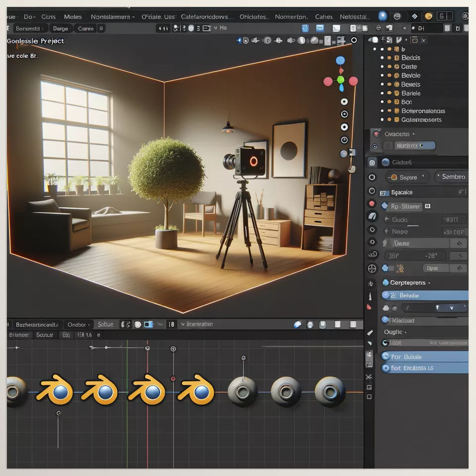
Task: Select the Boteronaienas outliner item
Action: [423, 111]
